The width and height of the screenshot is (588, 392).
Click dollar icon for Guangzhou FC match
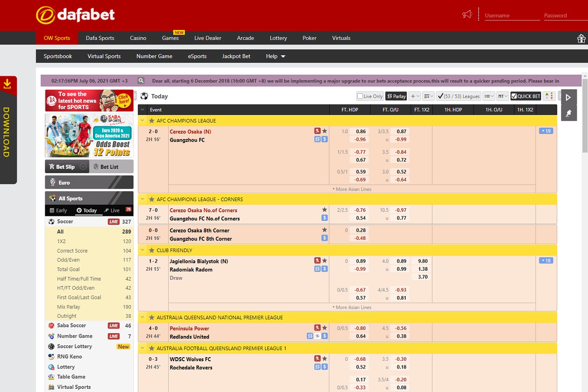coord(324,139)
